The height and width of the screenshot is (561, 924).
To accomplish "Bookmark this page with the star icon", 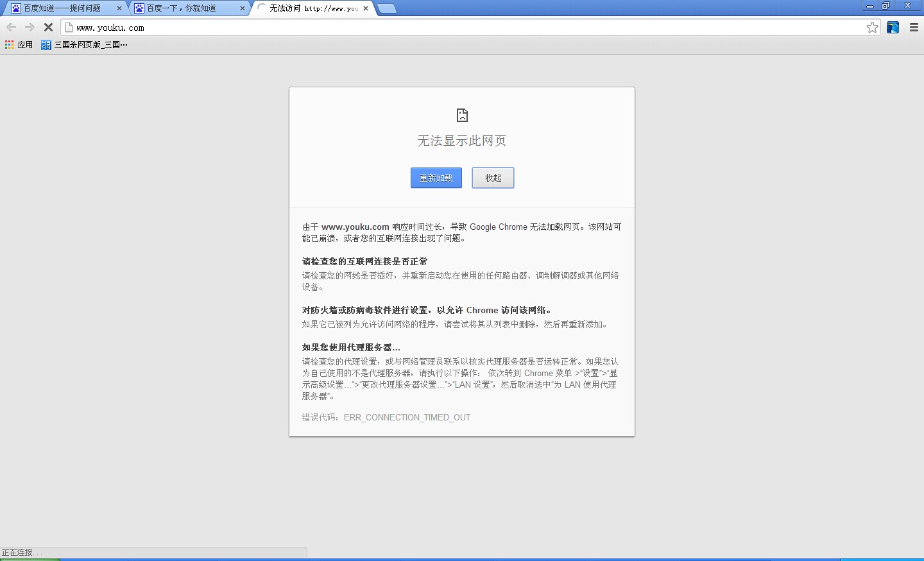I will (872, 27).
